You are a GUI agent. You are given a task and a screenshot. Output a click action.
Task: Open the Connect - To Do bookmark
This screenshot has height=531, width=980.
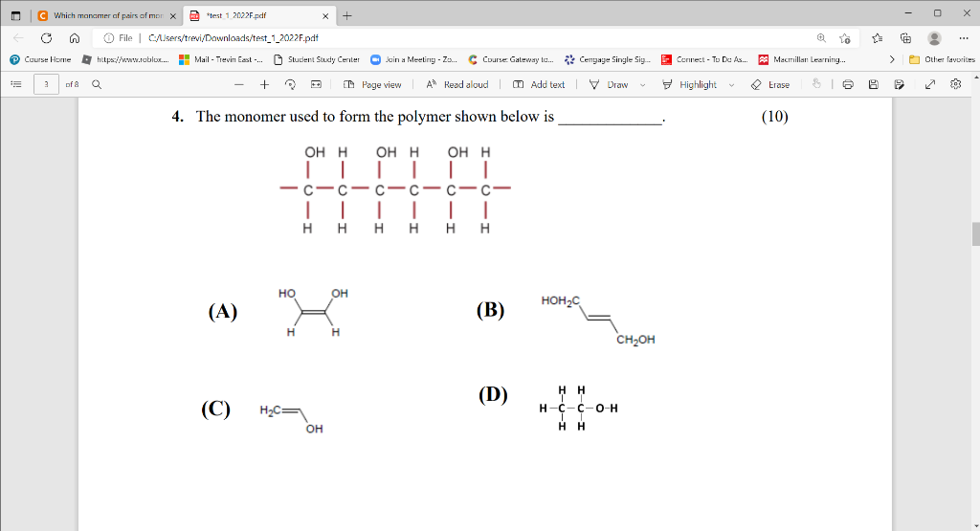click(x=704, y=59)
